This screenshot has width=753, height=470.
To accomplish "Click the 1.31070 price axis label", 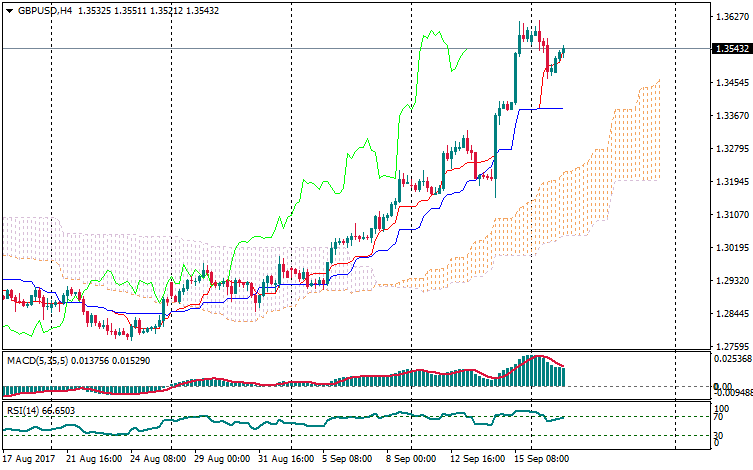I will point(731,215).
